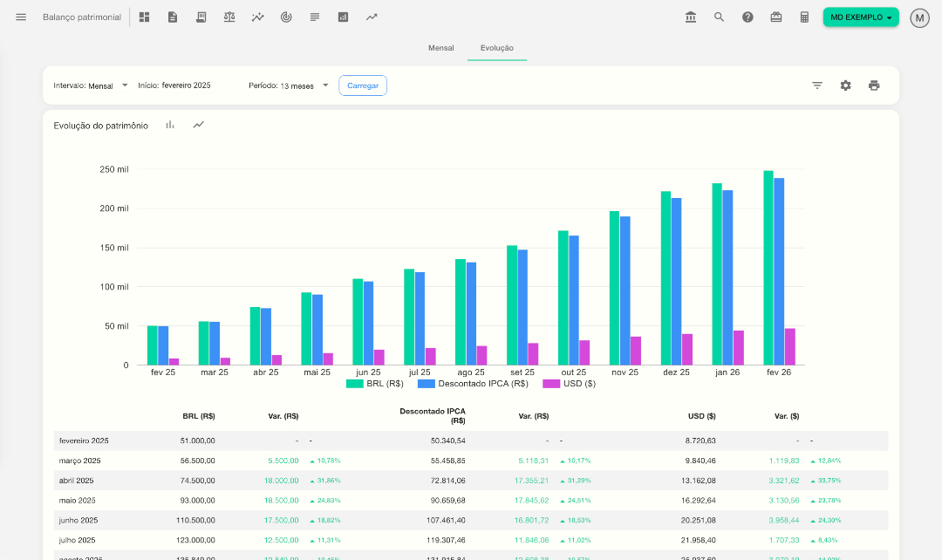Open the hamburger navigation menu

21,17
